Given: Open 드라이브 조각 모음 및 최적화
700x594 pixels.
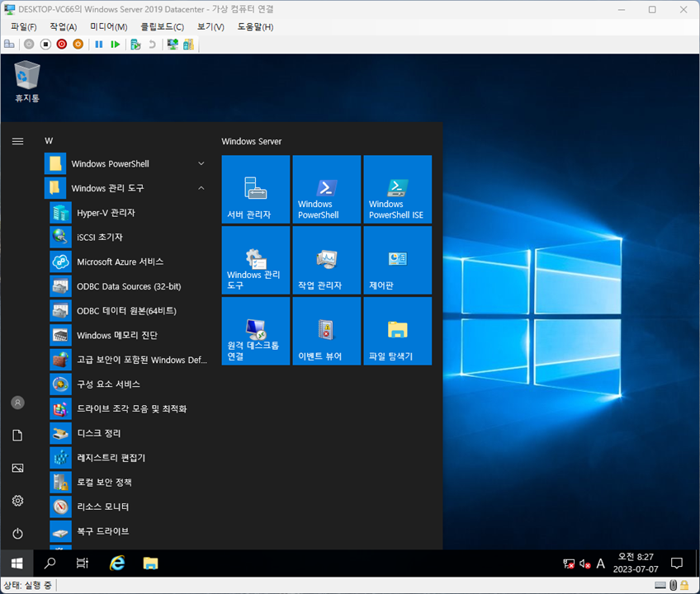Looking at the screenshot, I should click(129, 409).
